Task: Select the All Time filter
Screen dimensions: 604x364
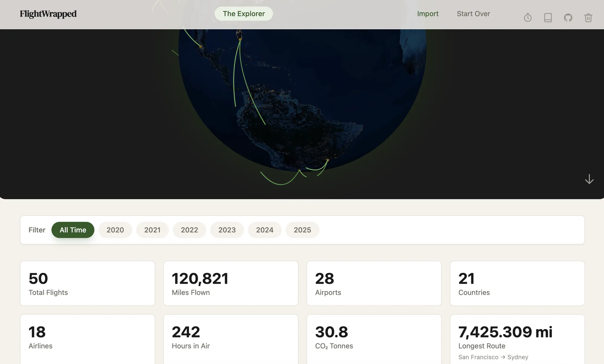Action: click(x=73, y=230)
